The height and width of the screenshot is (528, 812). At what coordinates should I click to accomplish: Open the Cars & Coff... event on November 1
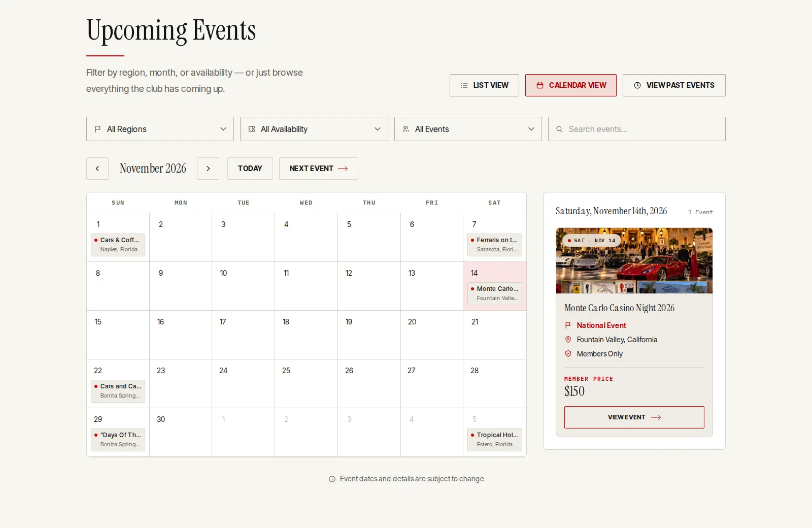118,245
